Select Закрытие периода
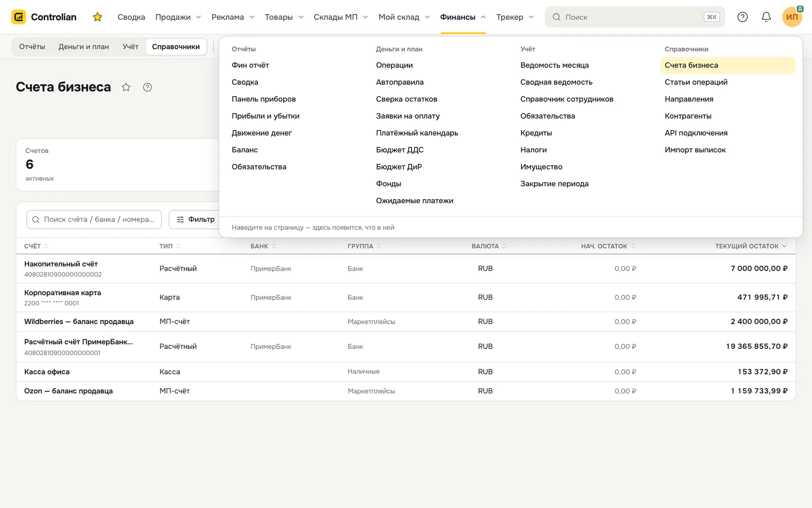812x508 pixels. click(x=555, y=184)
